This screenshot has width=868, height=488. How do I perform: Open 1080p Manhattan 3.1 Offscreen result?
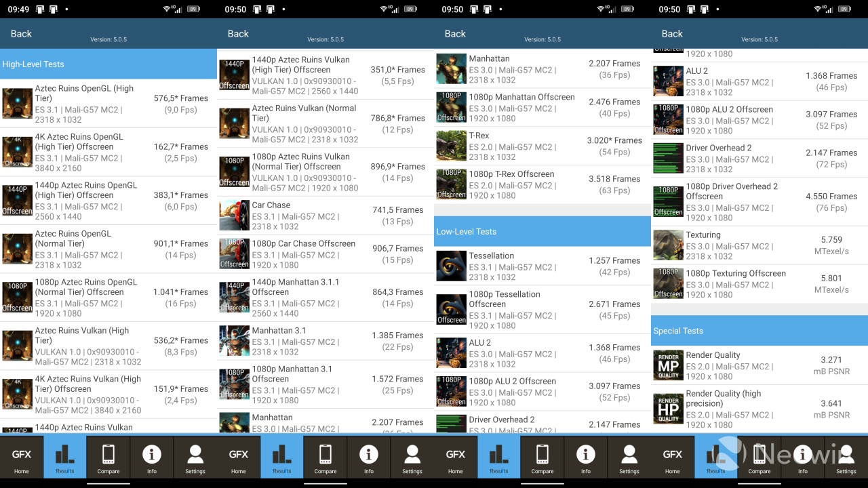[325, 384]
